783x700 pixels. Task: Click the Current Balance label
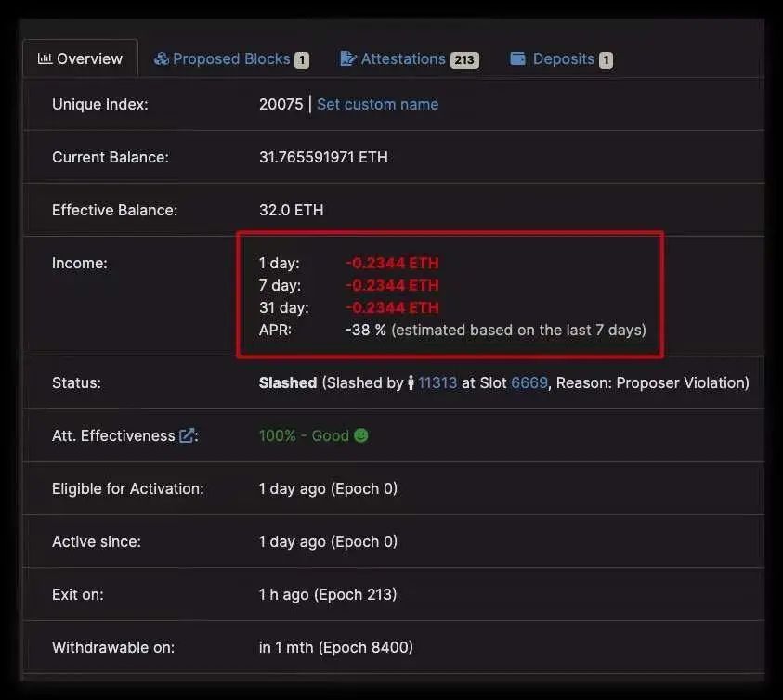click(111, 157)
